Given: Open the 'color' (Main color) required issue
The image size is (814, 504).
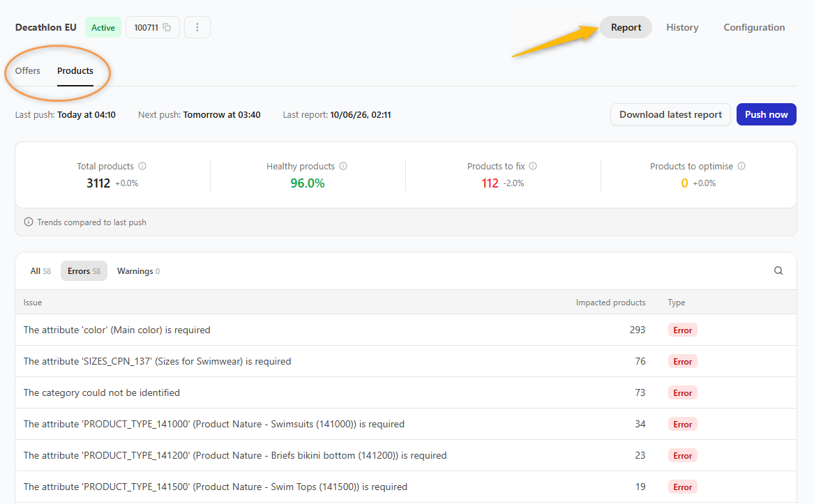Looking at the screenshot, I should pyautogui.click(x=406, y=330).
